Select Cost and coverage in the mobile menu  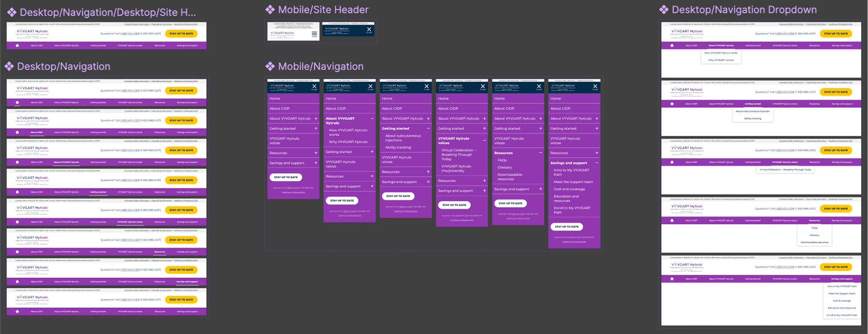click(x=569, y=189)
